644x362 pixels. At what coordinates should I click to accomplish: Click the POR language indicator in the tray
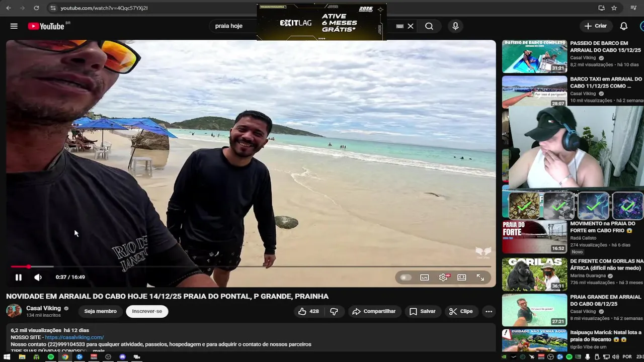pyautogui.click(x=627, y=357)
